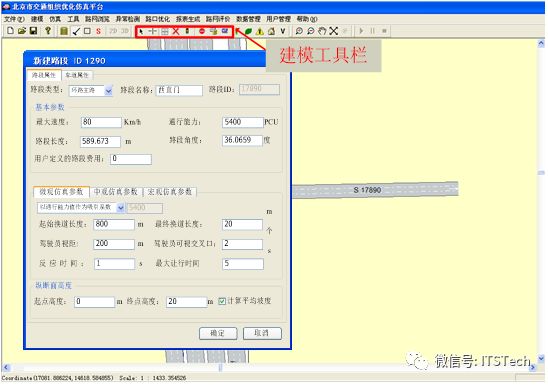Zoom out with the minus magnifier icon
Image resolution: width=548 pixels, height=386 pixels.
pos(311,31)
